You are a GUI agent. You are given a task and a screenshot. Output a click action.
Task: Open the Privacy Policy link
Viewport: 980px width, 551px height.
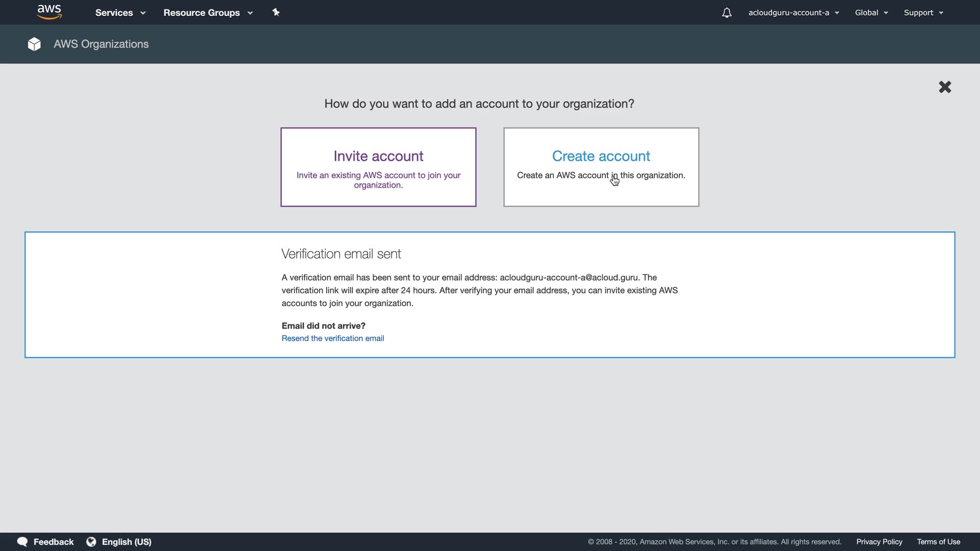(879, 542)
